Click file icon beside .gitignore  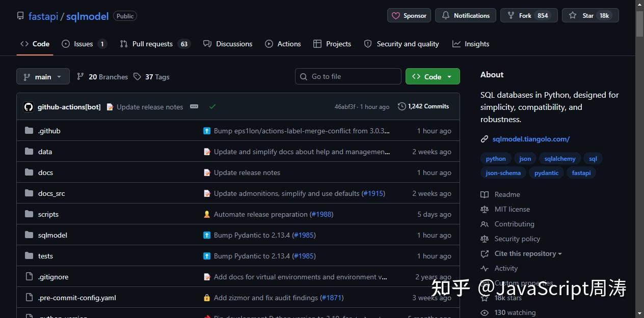tap(29, 277)
